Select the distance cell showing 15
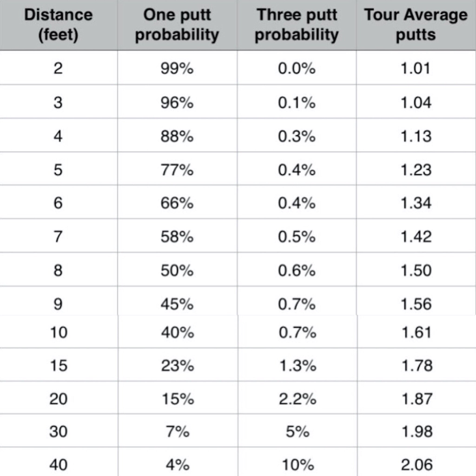Image resolution: width=476 pixels, height=476 pixels. pyautogui.click(x=59, y=365)
